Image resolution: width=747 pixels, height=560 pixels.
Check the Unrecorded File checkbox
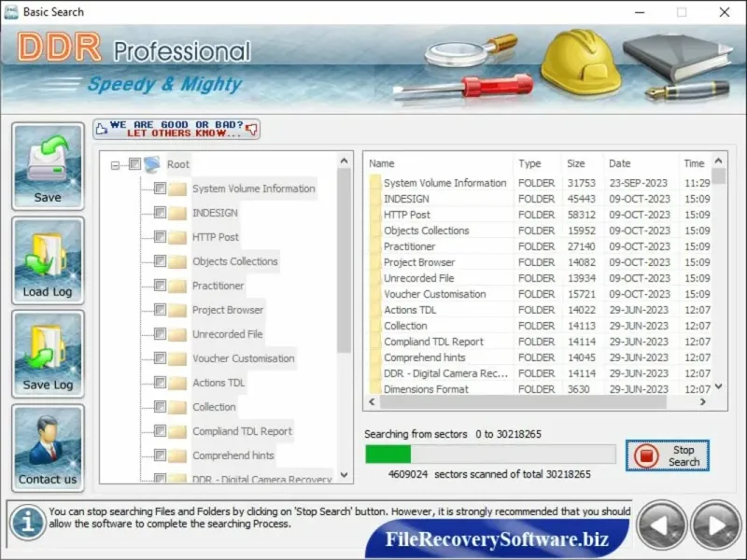click(x=160, y=334)
